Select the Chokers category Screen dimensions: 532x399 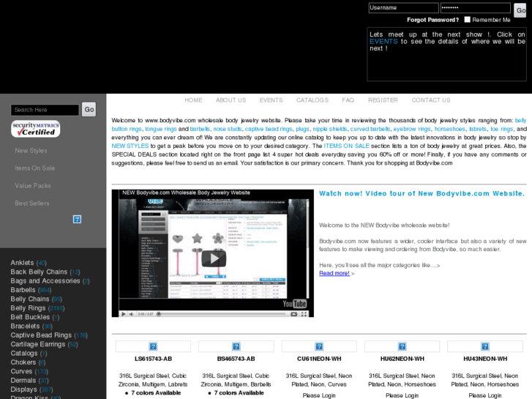pos(23,362)
